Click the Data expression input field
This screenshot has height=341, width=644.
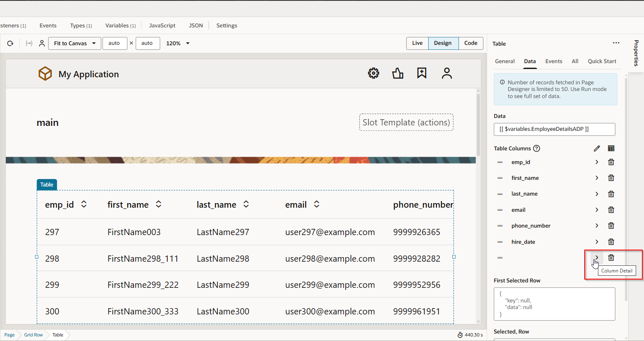pos(554,129)
